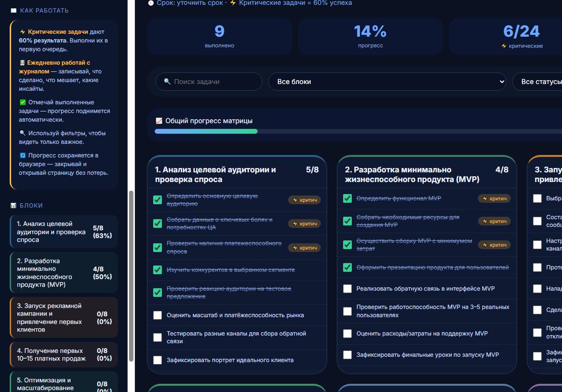Select sidebar block 2. Разработка MVP
Viewport: 562px width, 392px height.
click(x=64, y=273)
